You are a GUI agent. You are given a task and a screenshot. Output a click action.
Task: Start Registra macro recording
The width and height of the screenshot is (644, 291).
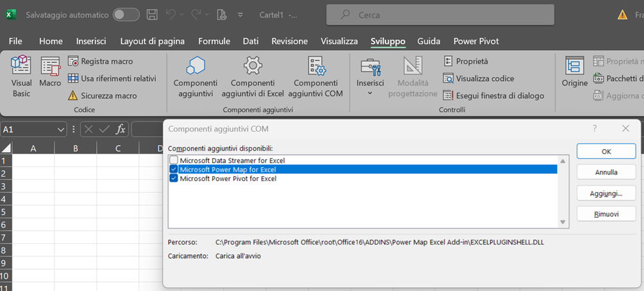(x=101, y=61)
